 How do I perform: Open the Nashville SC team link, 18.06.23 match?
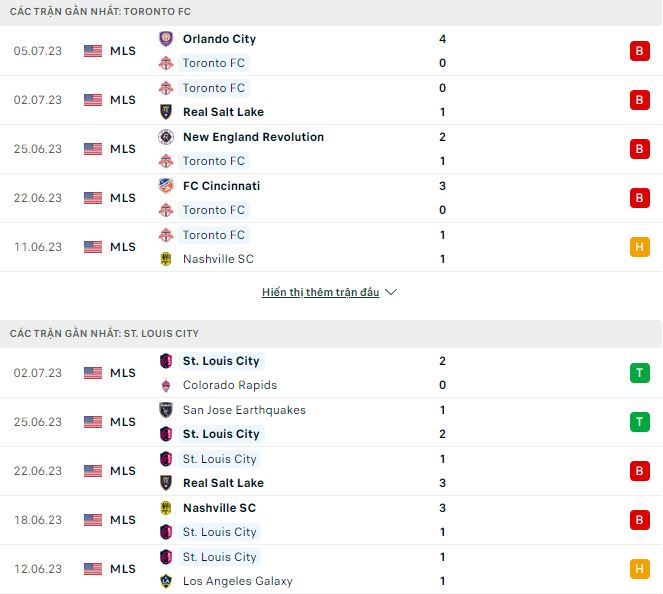(218, 508)
